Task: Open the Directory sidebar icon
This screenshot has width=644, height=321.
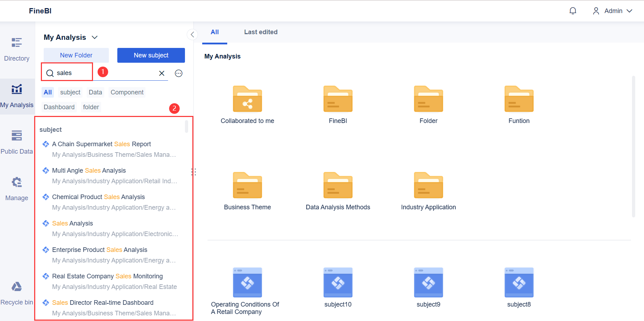Action: pyautogui.click(x=17, y=42)
